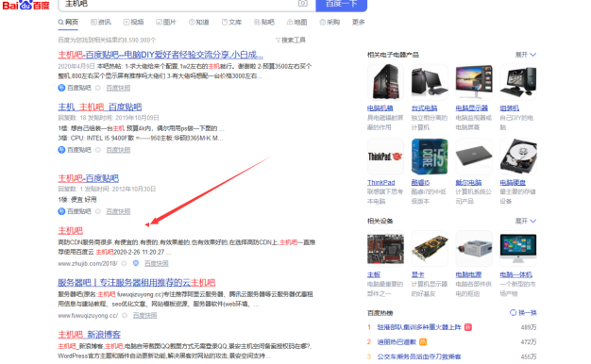Open the 图片 tab
Viewport: 591px width, 364px height.
(x=166, y=23)
